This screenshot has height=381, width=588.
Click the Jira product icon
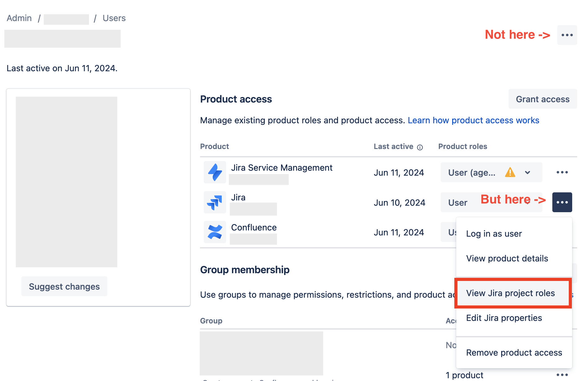pos(215,202)
